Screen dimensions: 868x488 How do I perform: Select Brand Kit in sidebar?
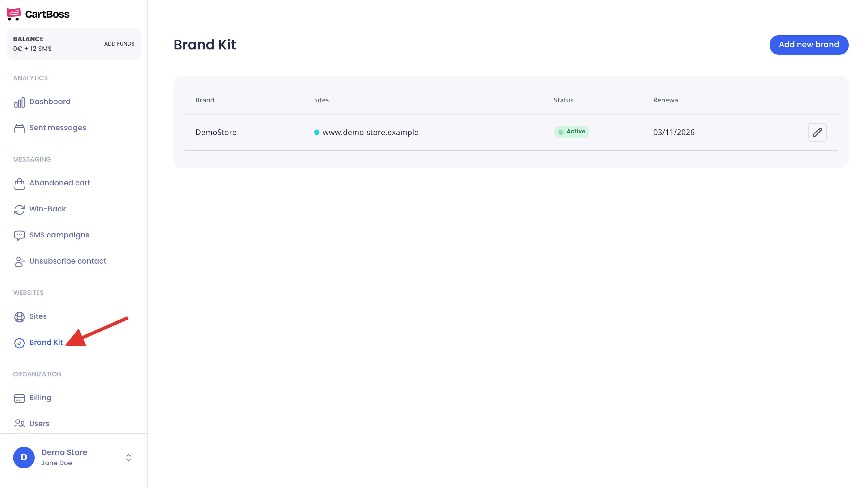click(x=46, y=342)
